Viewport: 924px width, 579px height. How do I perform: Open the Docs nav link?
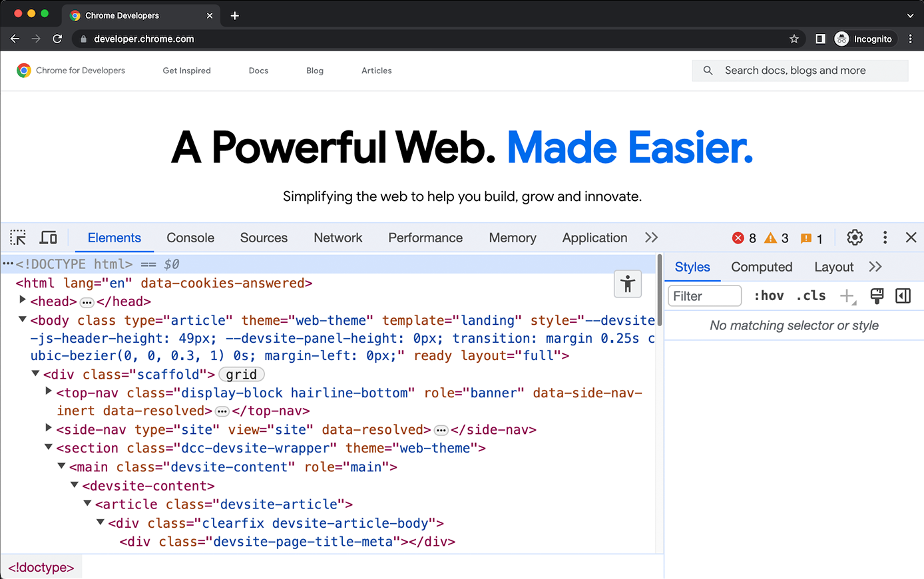pos(258,71)
